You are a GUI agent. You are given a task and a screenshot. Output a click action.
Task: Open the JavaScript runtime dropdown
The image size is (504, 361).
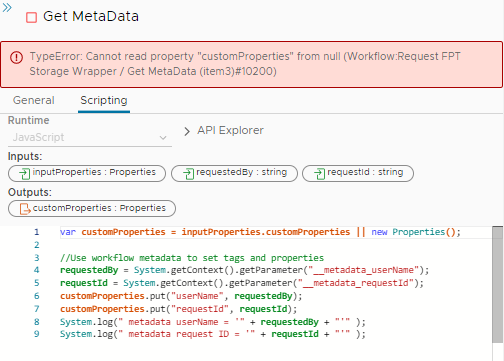pyautogui.click(x=90, y=137)
